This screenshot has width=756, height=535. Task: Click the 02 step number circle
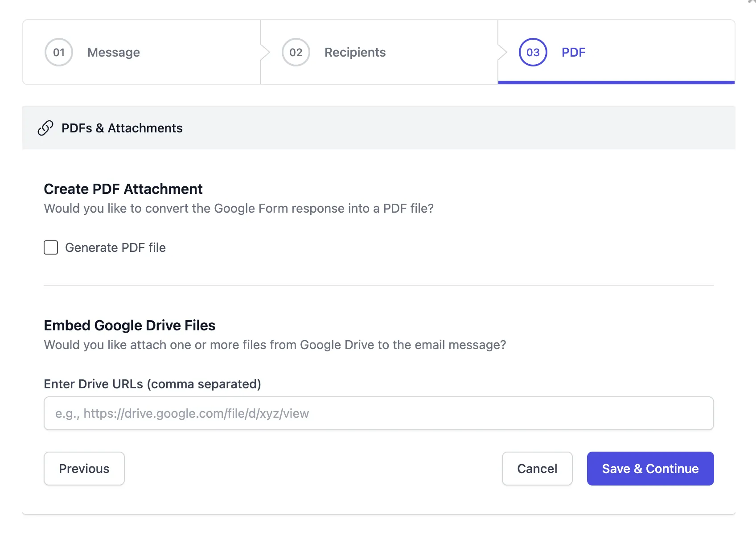pyautogui.click(x=296, y=52)
